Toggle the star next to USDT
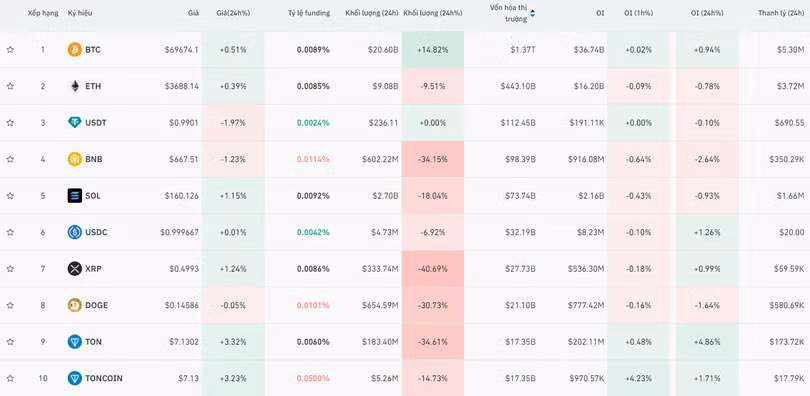The width and height of the screenshot is (810, 396). point(10,123)
